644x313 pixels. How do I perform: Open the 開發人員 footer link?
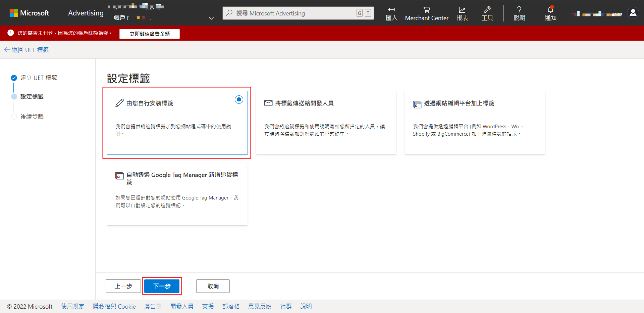(x=182, y=306)
